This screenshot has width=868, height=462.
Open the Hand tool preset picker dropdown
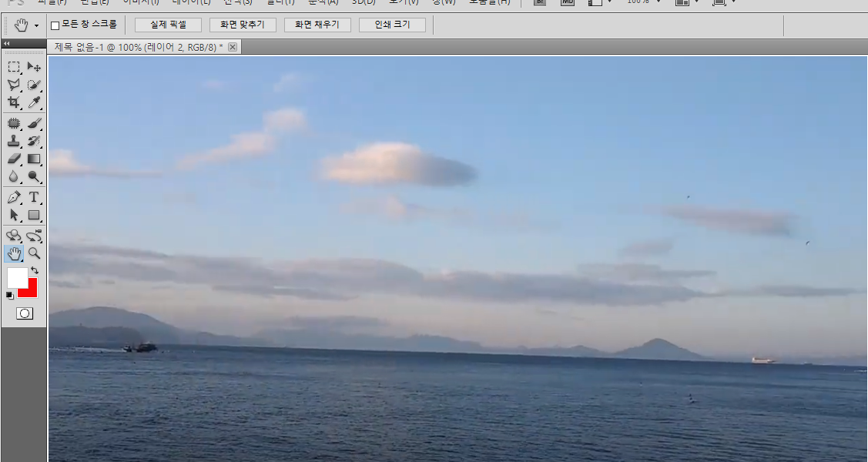pos(36,26)
